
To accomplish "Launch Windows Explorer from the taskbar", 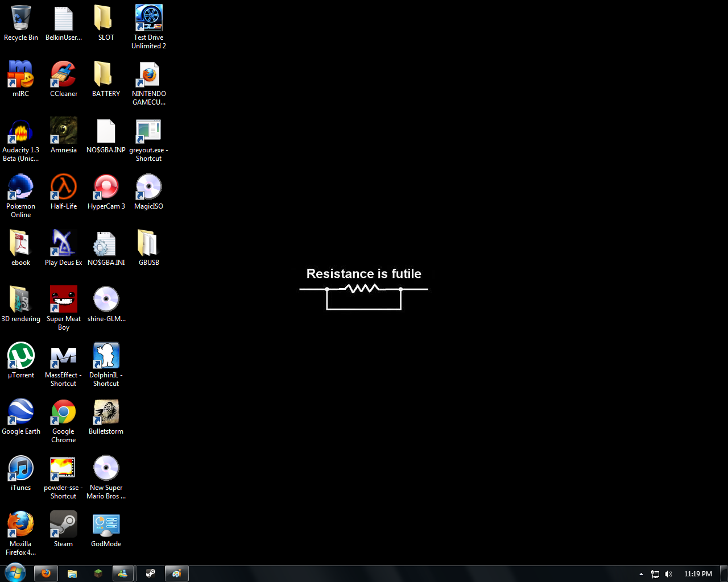I will pyautogui.click(x=72, y=573).
